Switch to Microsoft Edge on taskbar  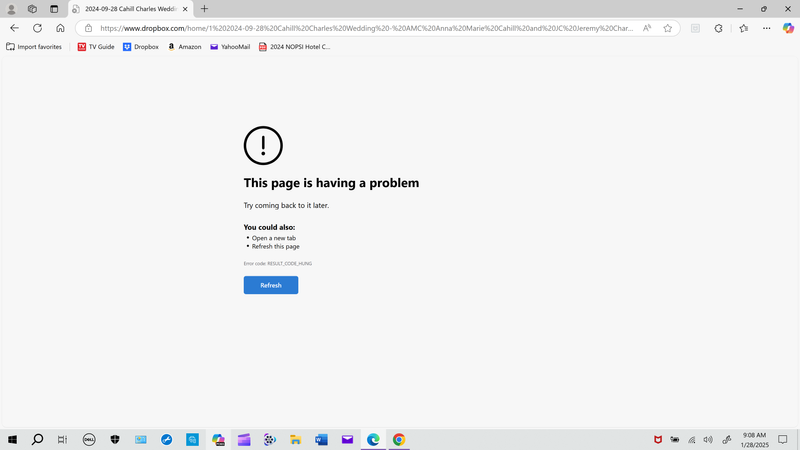tap(373, 439)
